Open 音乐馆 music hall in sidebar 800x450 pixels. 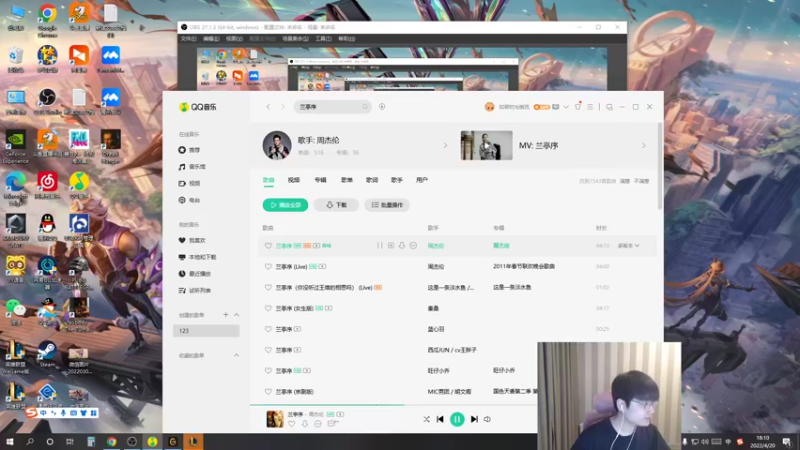(x=192, y=167)
